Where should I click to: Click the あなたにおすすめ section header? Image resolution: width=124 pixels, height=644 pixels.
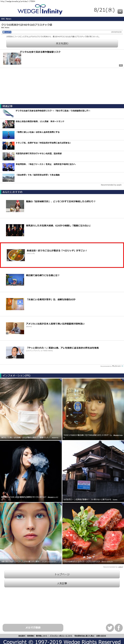pos(62,192)
